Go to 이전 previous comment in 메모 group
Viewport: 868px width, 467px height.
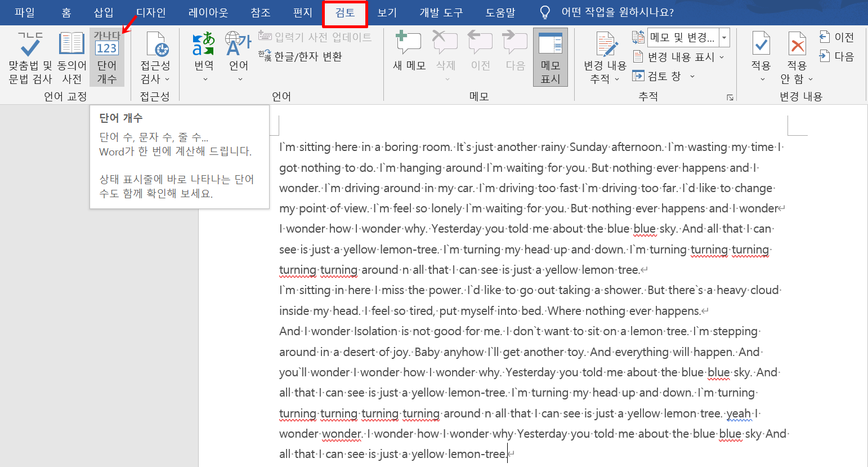click(x=480, y=52)
